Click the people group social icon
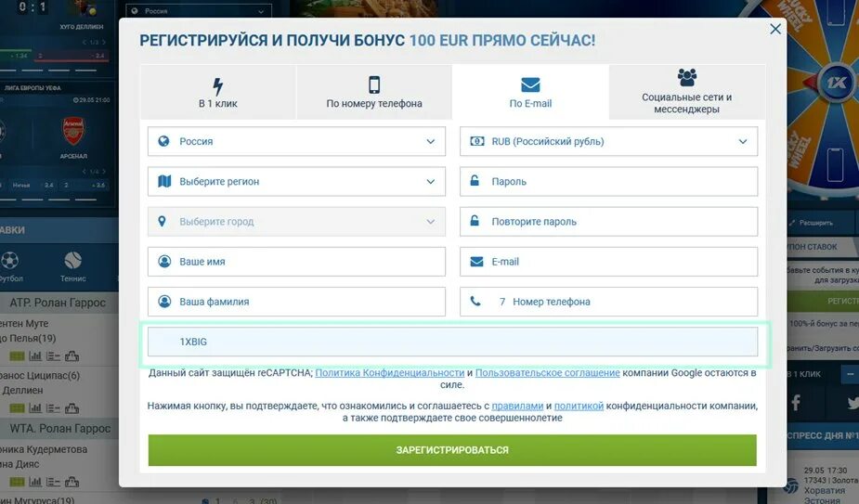The width and height of the screenshot is (859, 504). coord(687,77)
